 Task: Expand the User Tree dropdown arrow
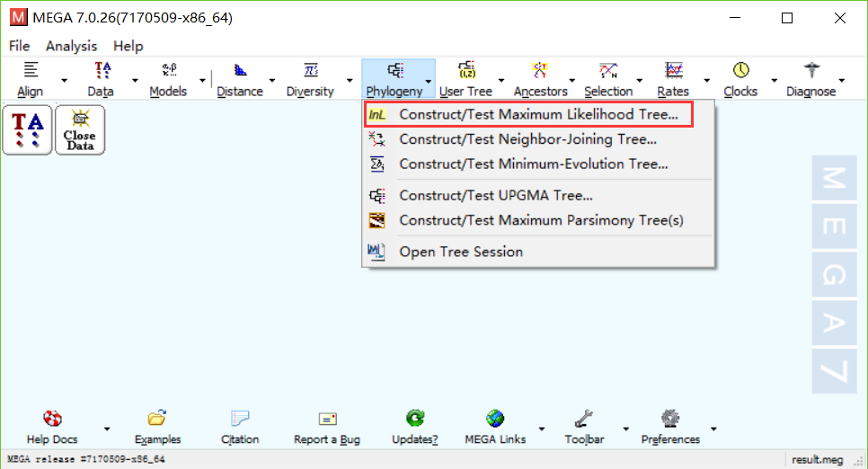[x=501, y=80]
